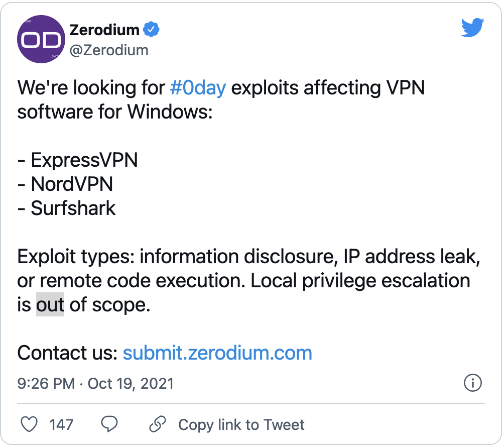Click the NordVPN list entry
The height and width of the screenshot is (446, 504).
pyautogui.click(x=72, y=184)
